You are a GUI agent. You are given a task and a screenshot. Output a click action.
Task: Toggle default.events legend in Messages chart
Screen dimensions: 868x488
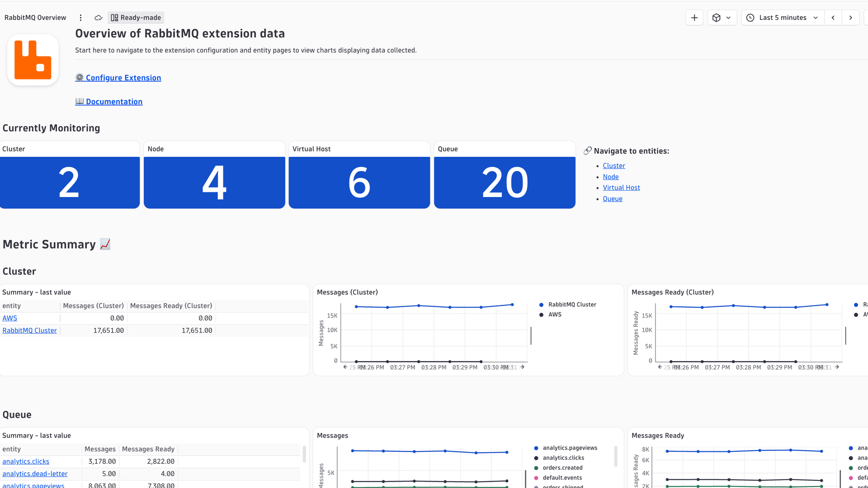[558, 478]
